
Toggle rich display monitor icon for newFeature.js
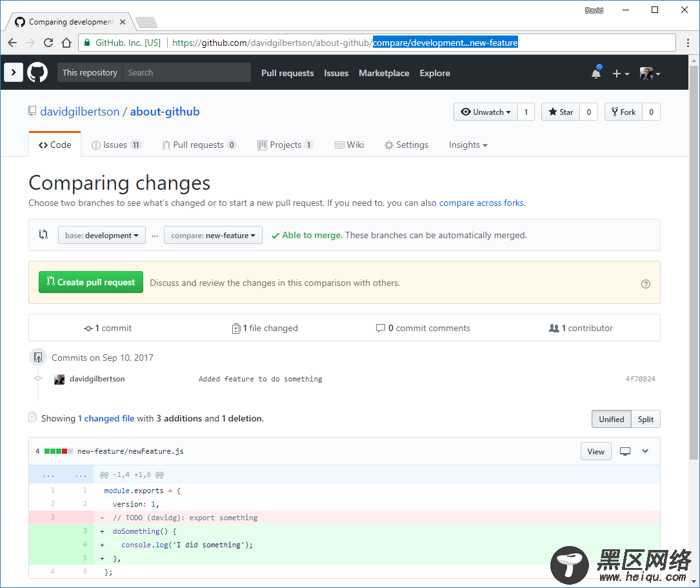coord(625,451)
